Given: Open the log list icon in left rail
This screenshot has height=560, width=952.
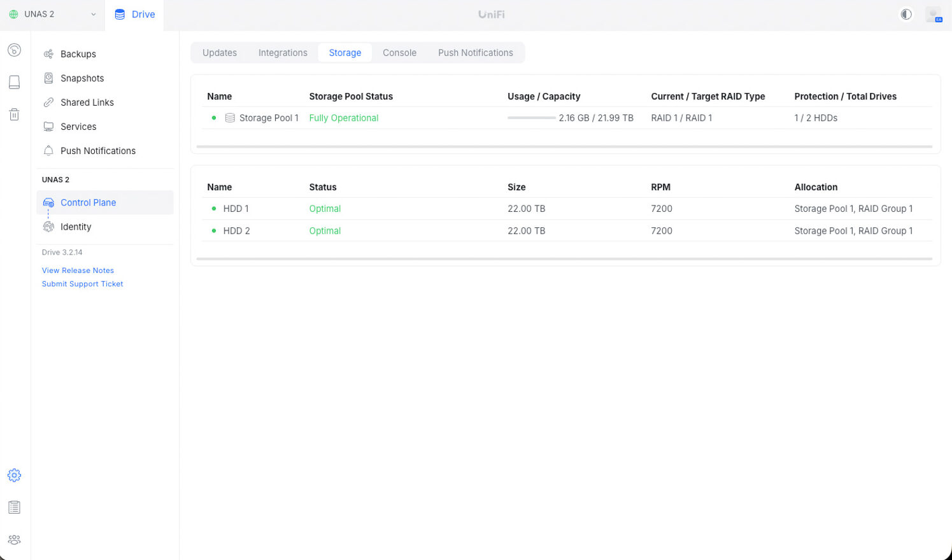Looking at the screenshot, I should pos(14,507).
